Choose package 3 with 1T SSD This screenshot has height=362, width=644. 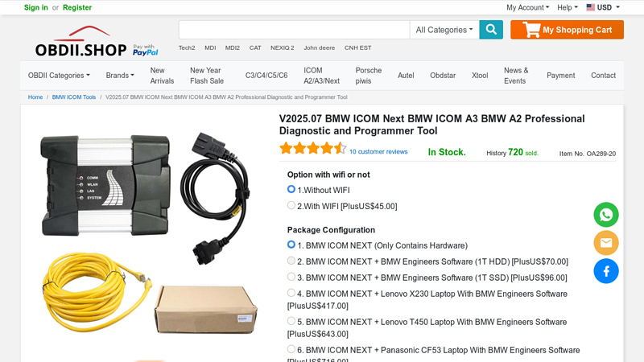[x=291, y=277]
